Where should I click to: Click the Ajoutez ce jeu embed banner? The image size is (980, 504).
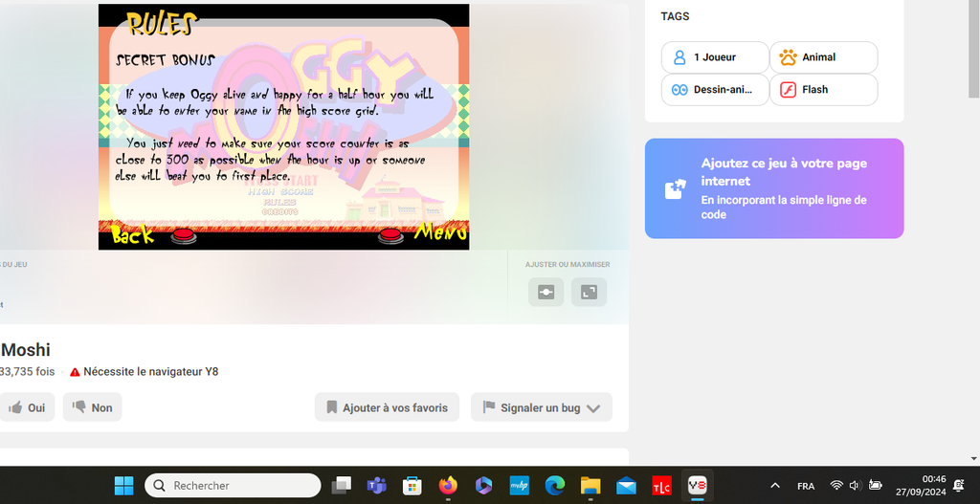pyautogui.click(x=773, y=188)
